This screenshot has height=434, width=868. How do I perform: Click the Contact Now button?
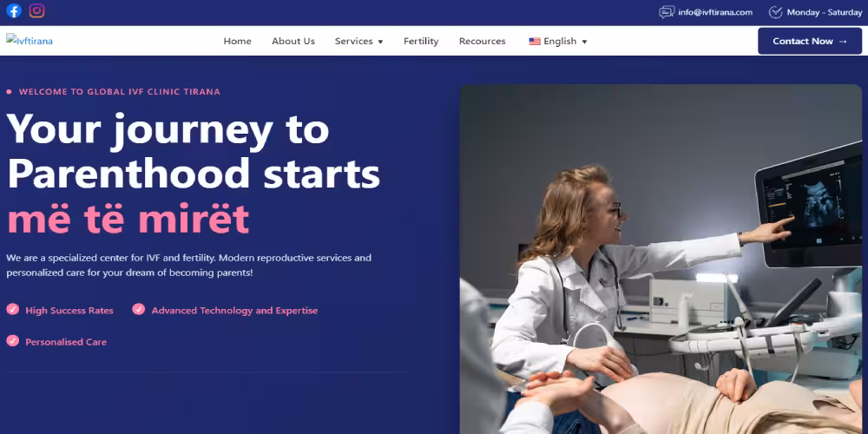click(809, 41)
